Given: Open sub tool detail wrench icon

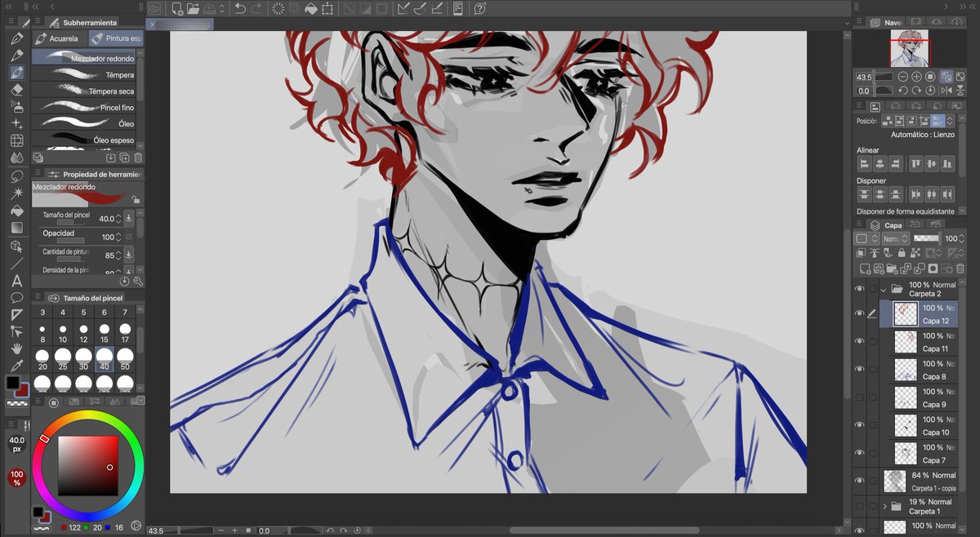Looking at the screenshot, I should [137, 282].
